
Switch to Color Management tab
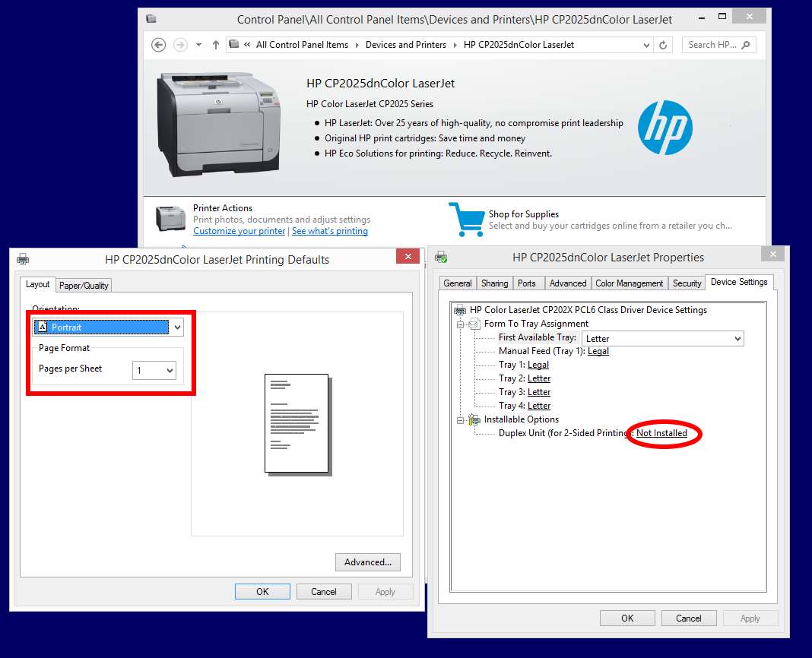[630, 283]
